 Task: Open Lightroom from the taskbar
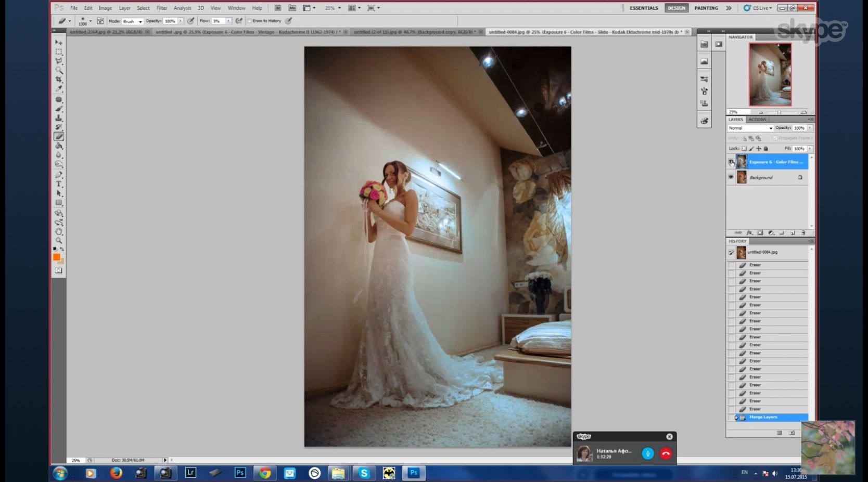click(190, 473)
